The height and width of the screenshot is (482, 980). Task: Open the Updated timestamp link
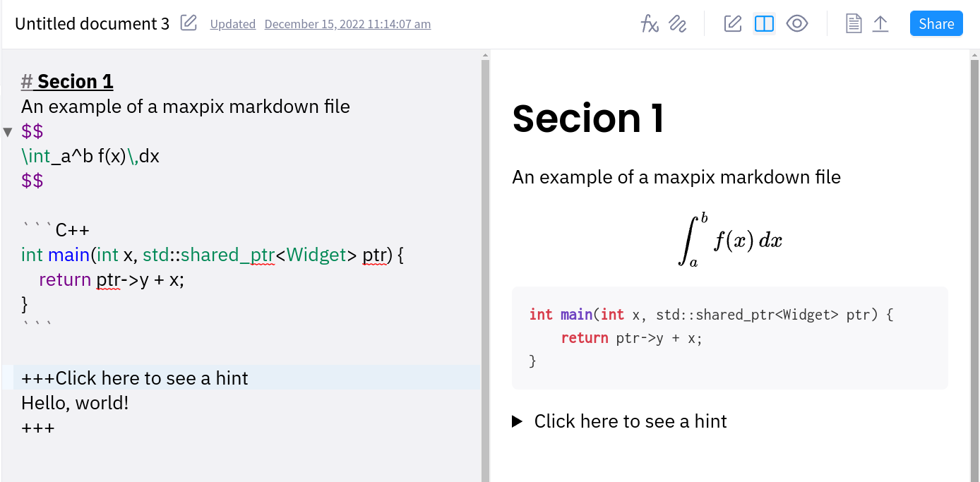pos(232,23)
